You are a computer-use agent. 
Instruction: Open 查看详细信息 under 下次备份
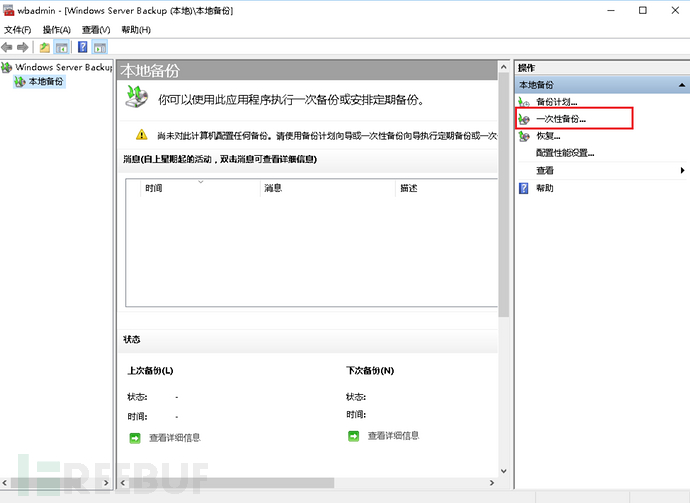coord(393,436)
